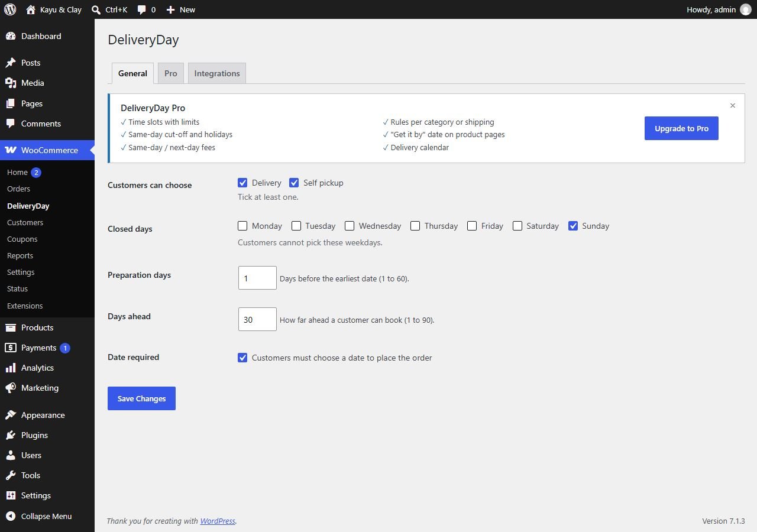Click the admin avatar icon

click(745, 9)
